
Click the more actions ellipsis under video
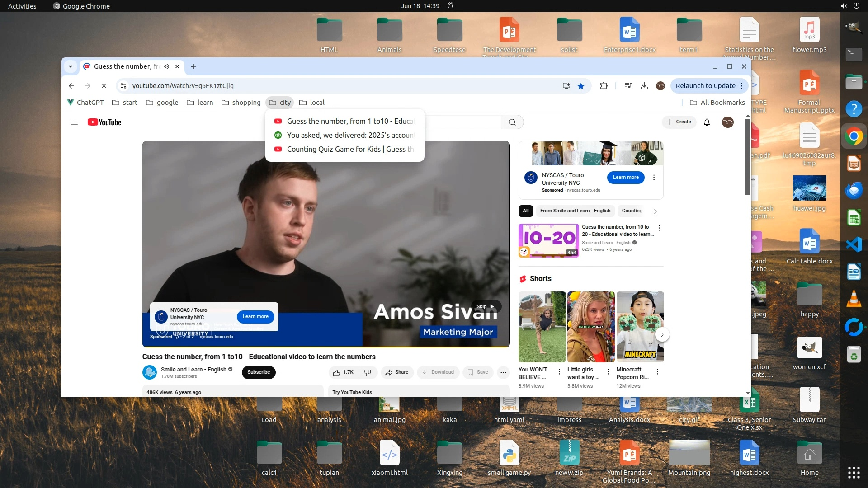point(503,372)
